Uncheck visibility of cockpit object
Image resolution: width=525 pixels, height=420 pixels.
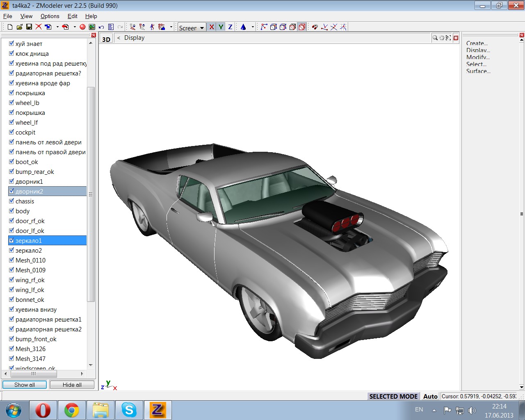[11, 132]
